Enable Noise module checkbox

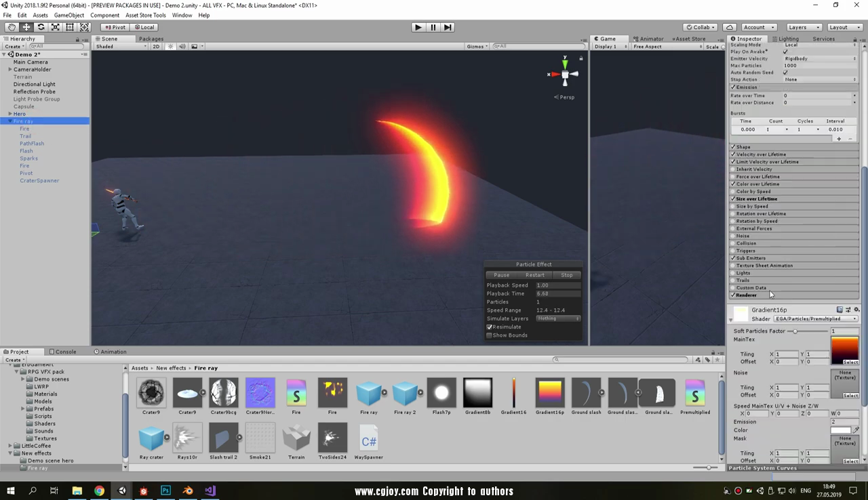[x=733, y=236]
